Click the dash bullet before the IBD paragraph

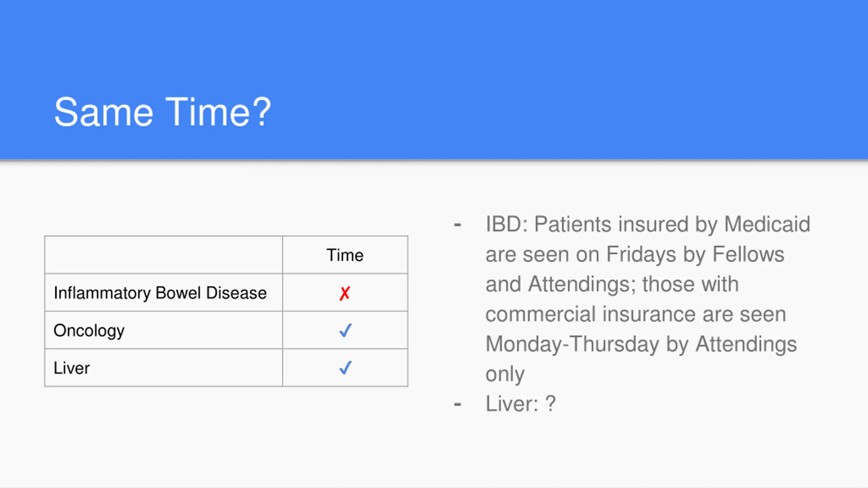(x=457, y=224)
